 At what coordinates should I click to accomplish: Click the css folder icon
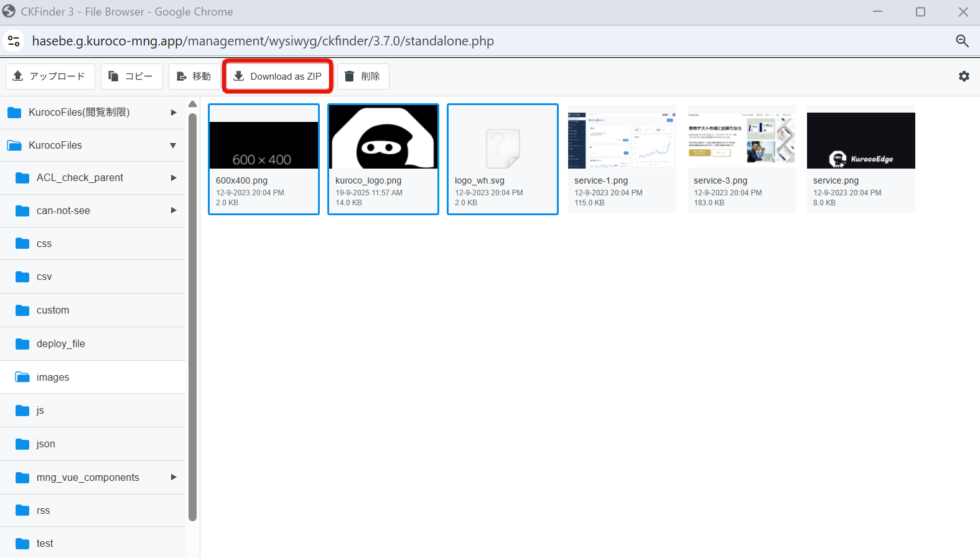pyautogui.click(x=22, y=243)
